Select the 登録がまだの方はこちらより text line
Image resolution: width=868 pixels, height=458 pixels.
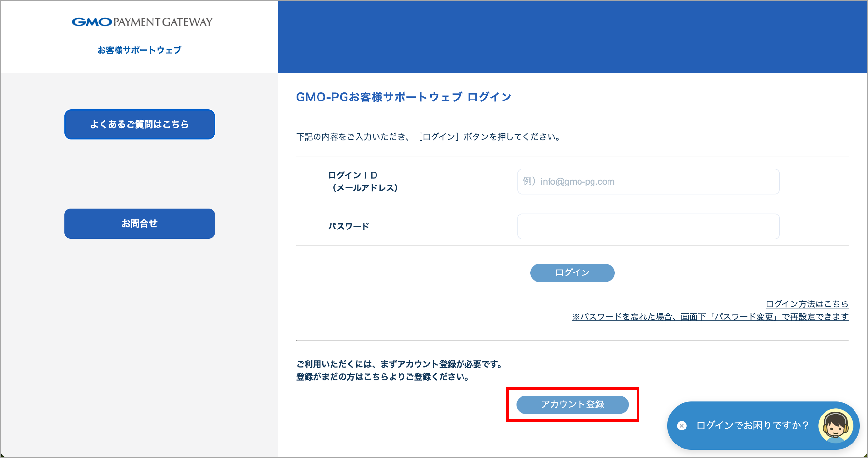[x=384, y=377]
